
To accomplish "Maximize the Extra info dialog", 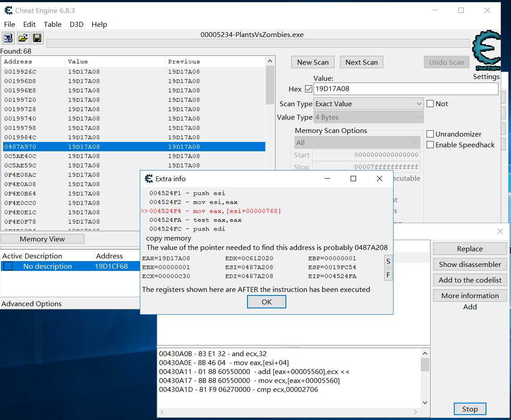I will [x=353, y=179].
